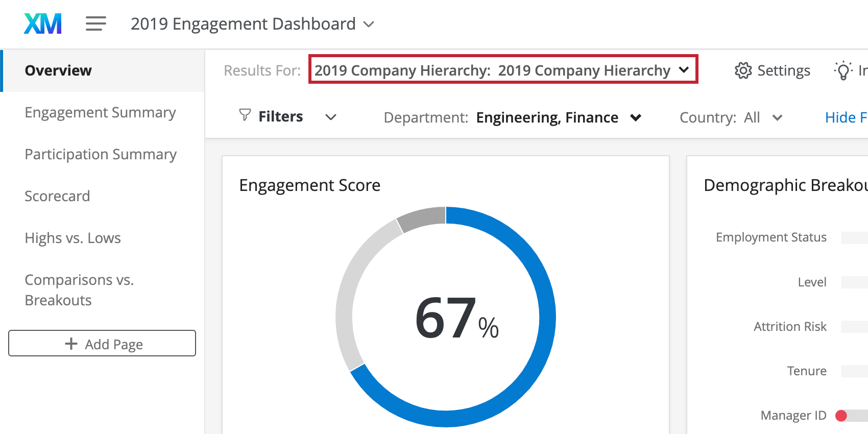868x434 pixels.
Task: Select the Attrition Risk breakout row
Action: 810,326
